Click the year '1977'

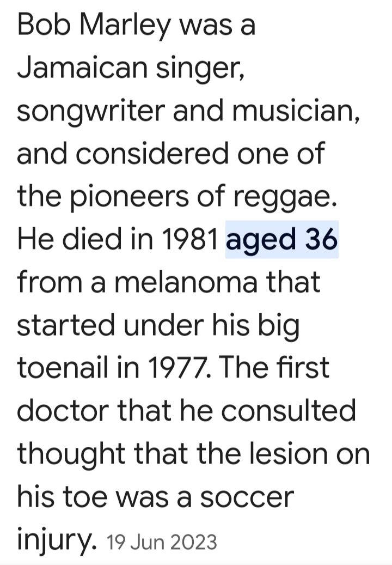pos(175,368)
